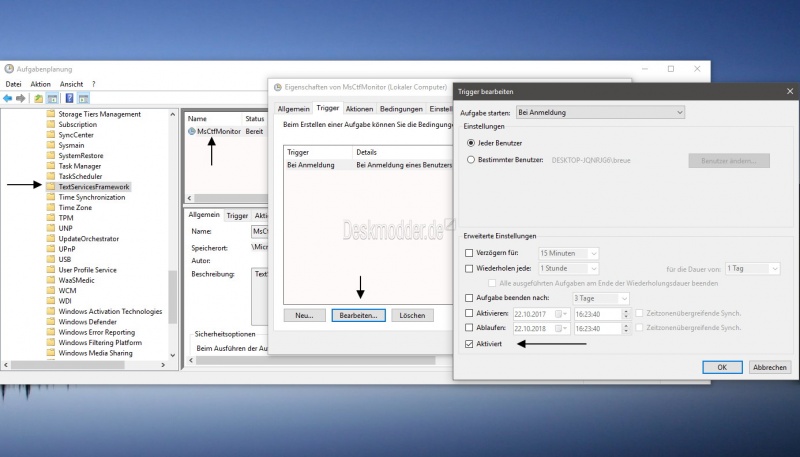Select 'Jeder Benutzer' radio button

[x=471, y=143]
